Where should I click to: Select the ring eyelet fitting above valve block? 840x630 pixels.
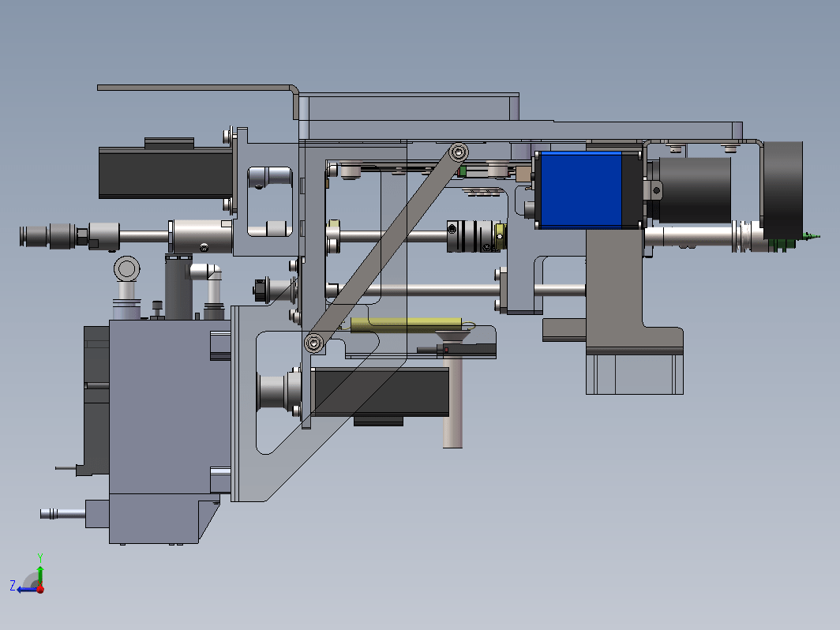127,269
